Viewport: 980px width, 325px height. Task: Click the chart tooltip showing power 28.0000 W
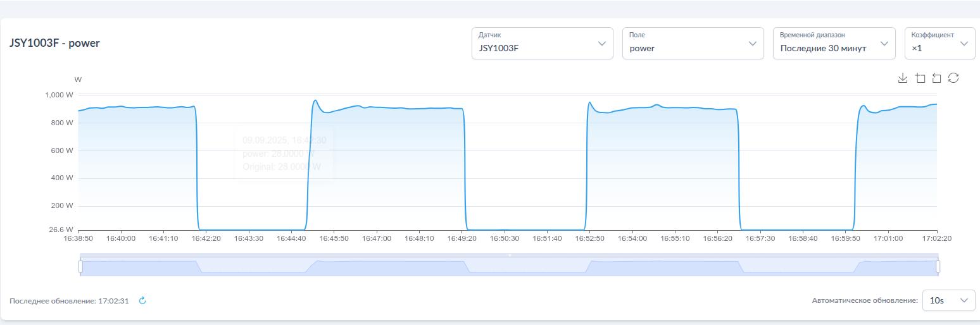(284, 154)
